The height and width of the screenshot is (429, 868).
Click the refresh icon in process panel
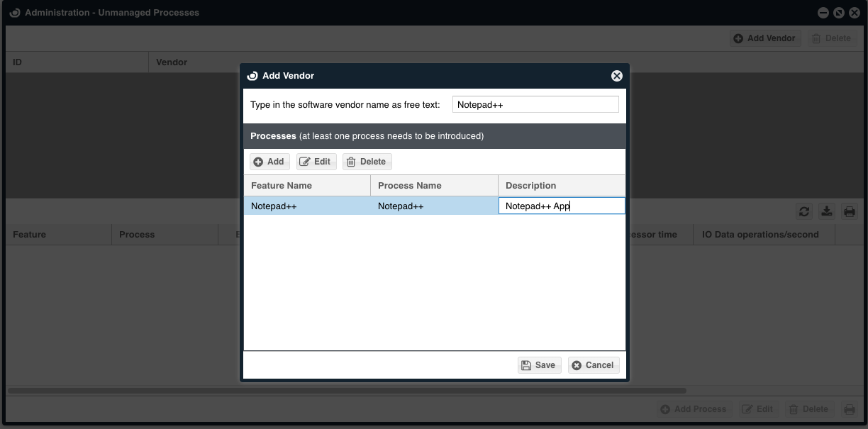tap(803, 211)
